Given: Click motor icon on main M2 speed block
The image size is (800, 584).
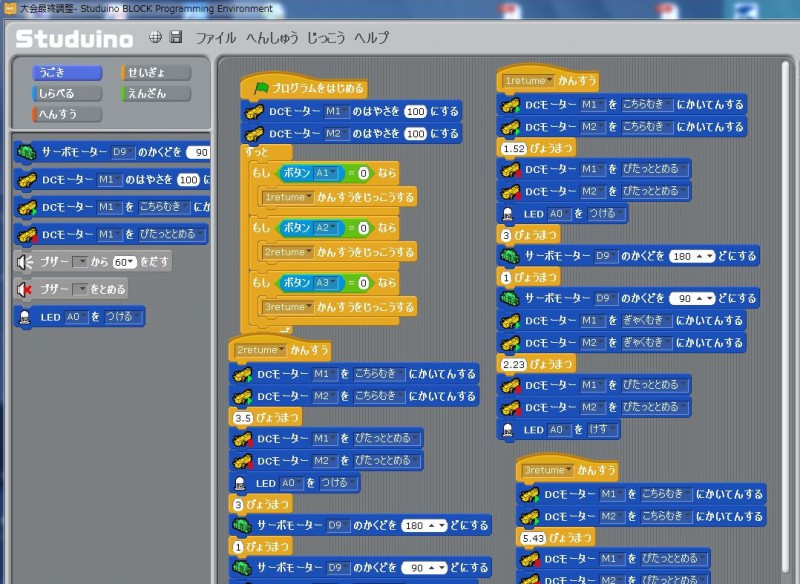Looking at the screenshot, I should pyautogui.click(x=254, y=134).
